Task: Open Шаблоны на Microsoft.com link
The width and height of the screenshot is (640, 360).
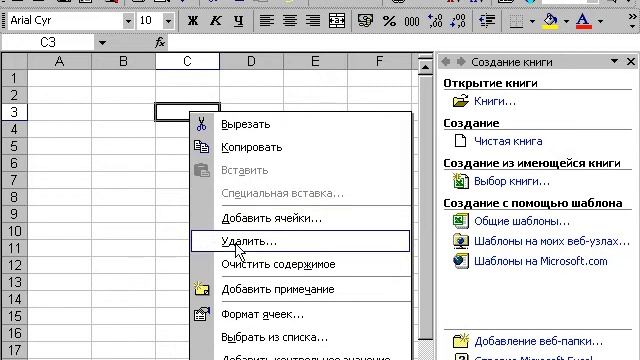Action: 540,261
